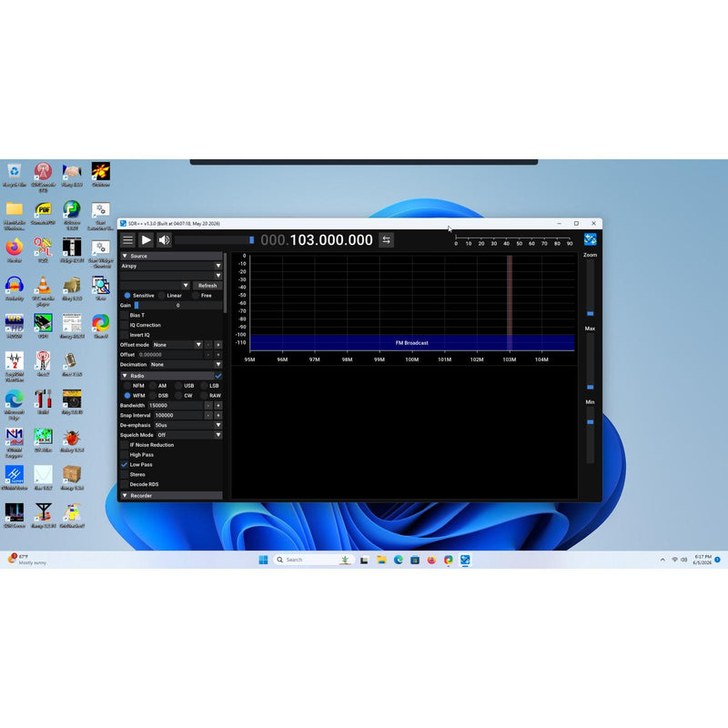The height and width of the screenshot is (728, 728).
Task: Mute audio with the speaker icon
Action: tap(164, 240)
